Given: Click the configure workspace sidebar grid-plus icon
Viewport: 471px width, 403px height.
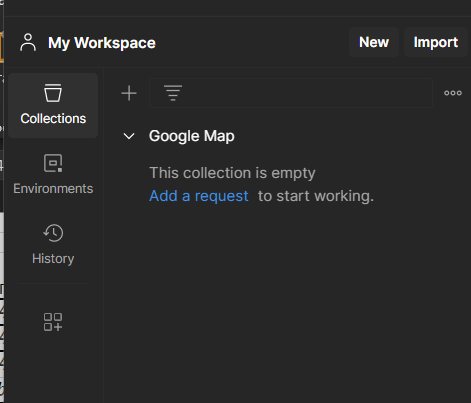Looking at the screenshot, I should [53, 322].
